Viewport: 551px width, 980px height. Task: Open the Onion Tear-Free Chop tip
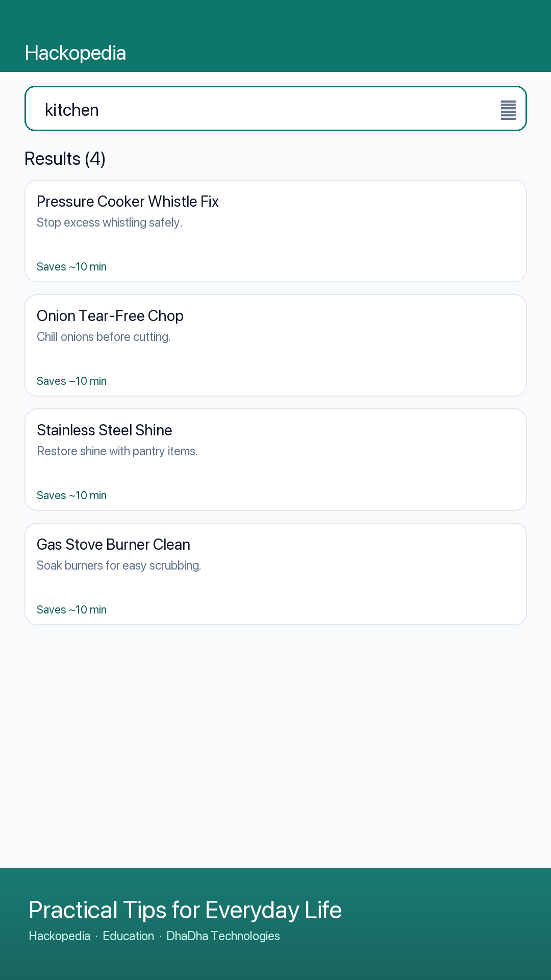click(275, 345)
